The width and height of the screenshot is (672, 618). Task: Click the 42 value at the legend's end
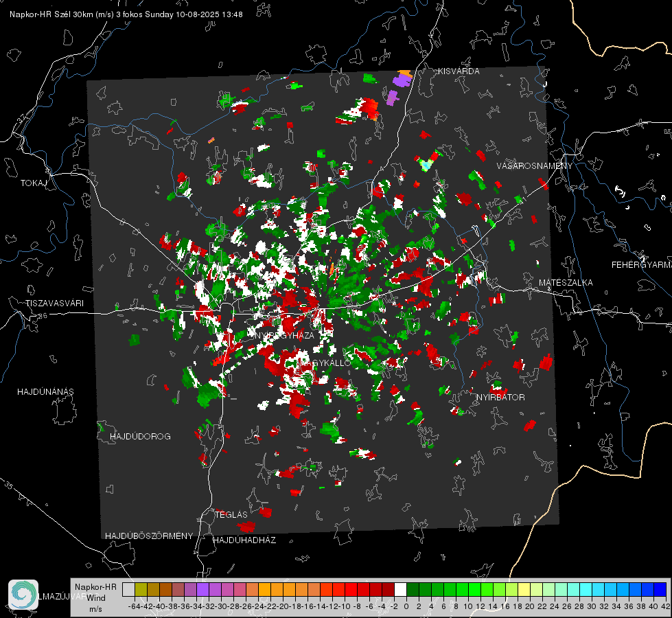[x=665, y=606]
